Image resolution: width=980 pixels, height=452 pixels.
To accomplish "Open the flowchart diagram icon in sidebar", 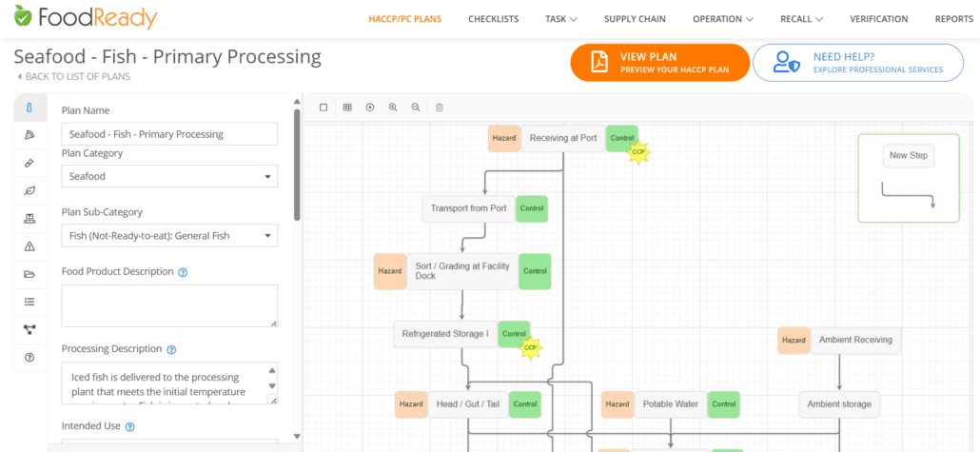I will (x=30, y=329).
